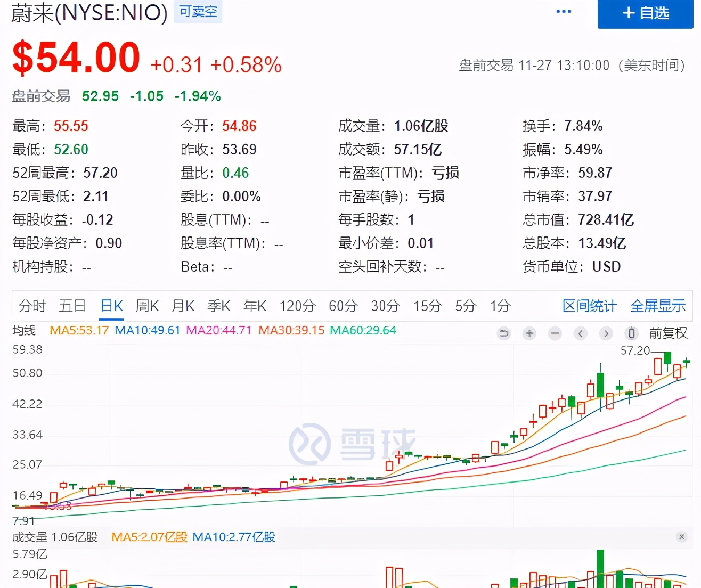
Task: Switch to the 五日 chart tab
Action: tap(72, 306)
